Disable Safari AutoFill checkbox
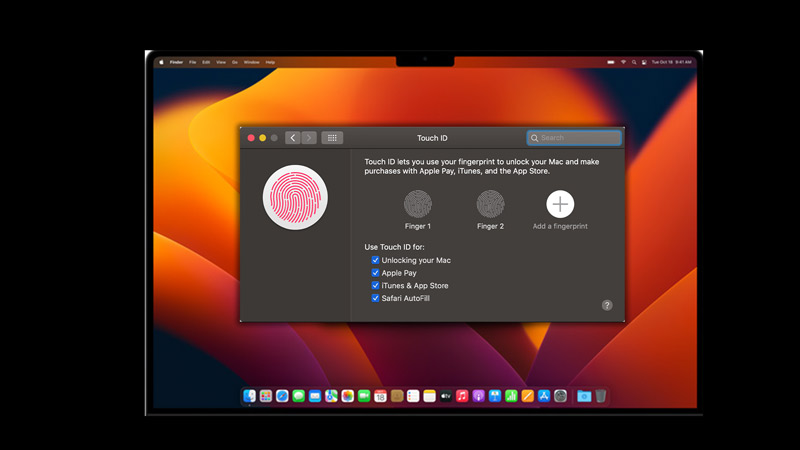This screenshot has height=450, width=800. [376, 298]
